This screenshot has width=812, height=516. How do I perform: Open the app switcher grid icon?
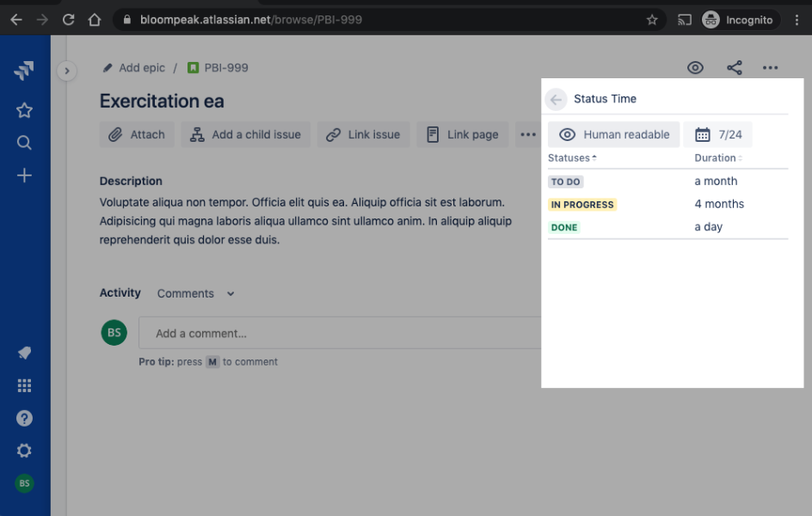point(24,385)
